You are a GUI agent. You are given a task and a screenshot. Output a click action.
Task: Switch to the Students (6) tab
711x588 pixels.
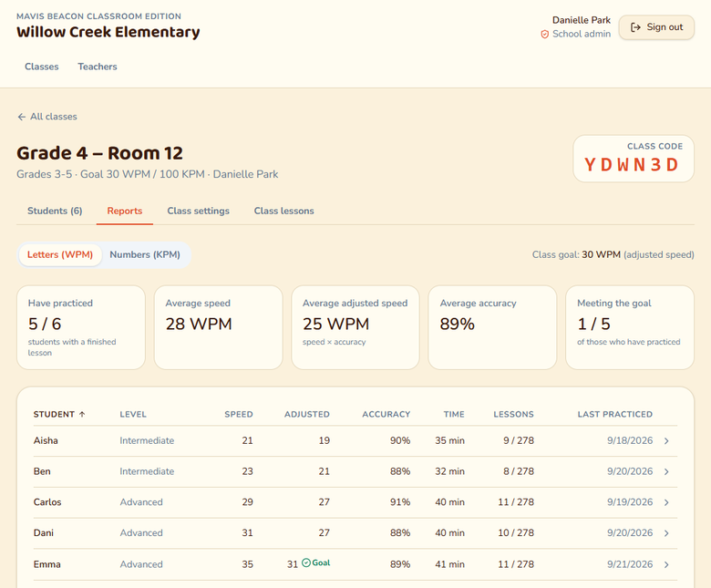pyautogui.click(x=55, y=211)
